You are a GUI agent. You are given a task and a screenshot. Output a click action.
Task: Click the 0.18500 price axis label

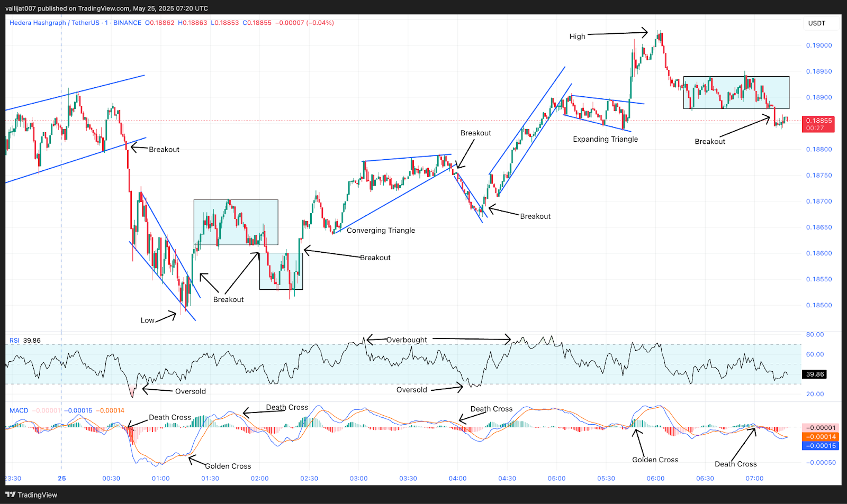tap(819, 305)
